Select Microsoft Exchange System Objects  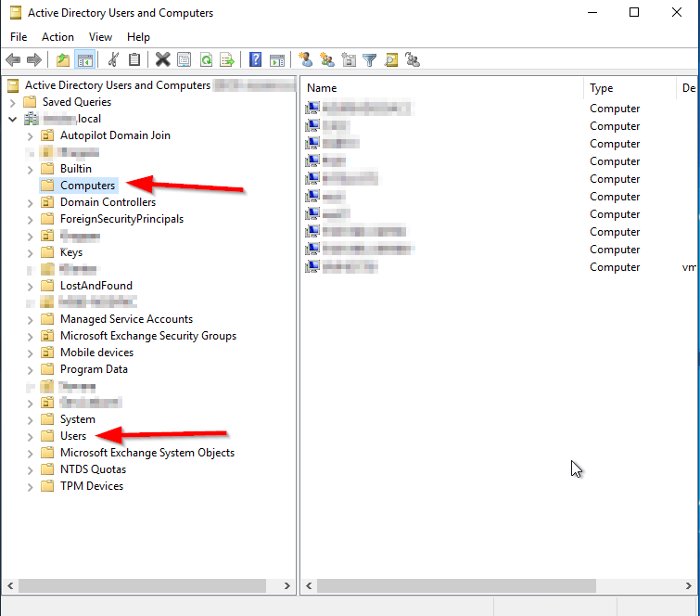tap(147, 453)
